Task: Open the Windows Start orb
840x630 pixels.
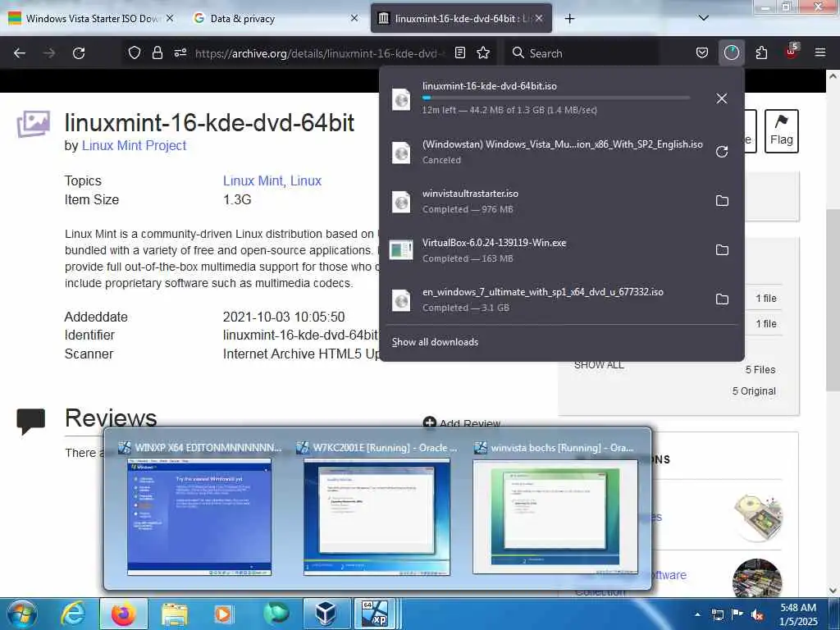Action: point(22,614)
